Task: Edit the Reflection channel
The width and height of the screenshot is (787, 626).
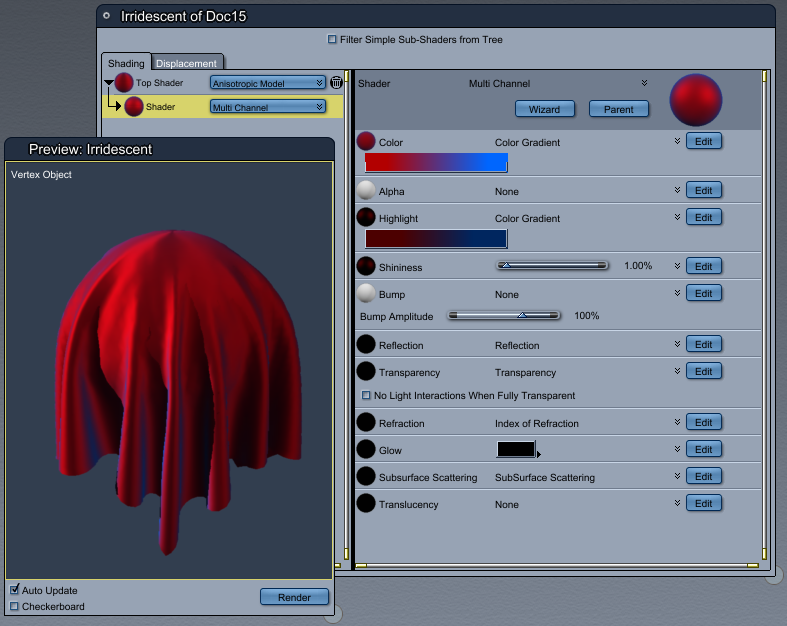Action: click(x=704, y=344)
